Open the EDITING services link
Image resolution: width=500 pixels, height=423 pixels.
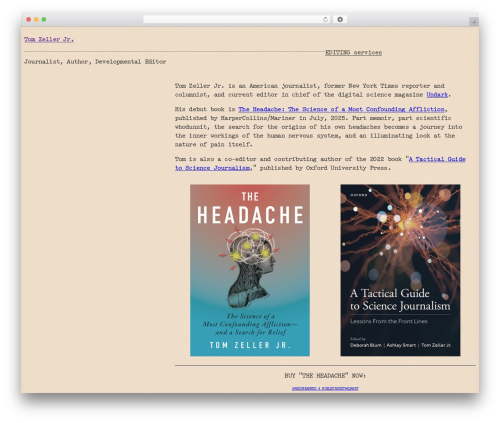pos(353,53)
